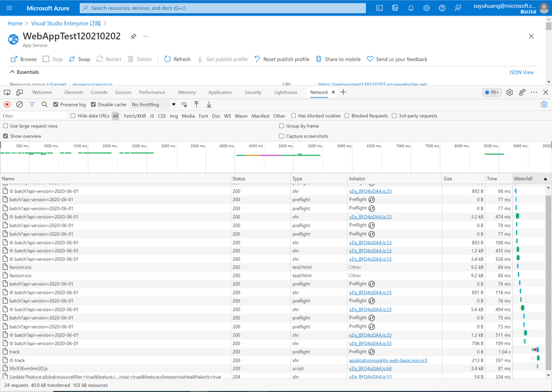Switch to the Console tab
The height and width of the screenshot is (392, 552).
click(99, 92)
